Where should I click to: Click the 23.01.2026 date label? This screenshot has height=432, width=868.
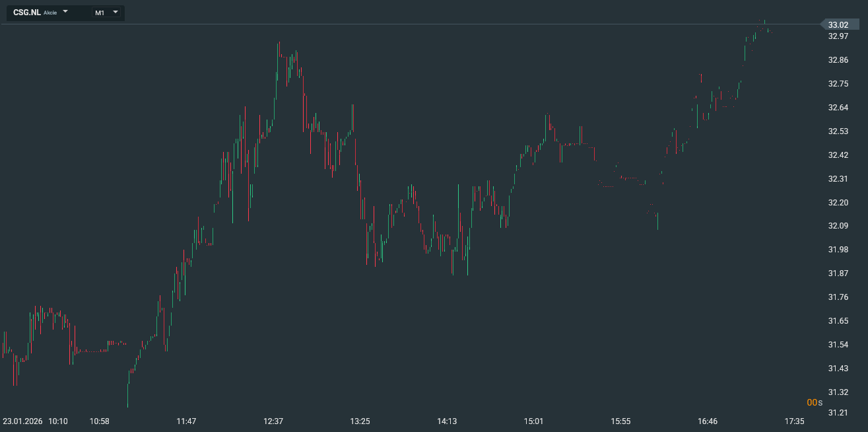(x=22, y=421)
